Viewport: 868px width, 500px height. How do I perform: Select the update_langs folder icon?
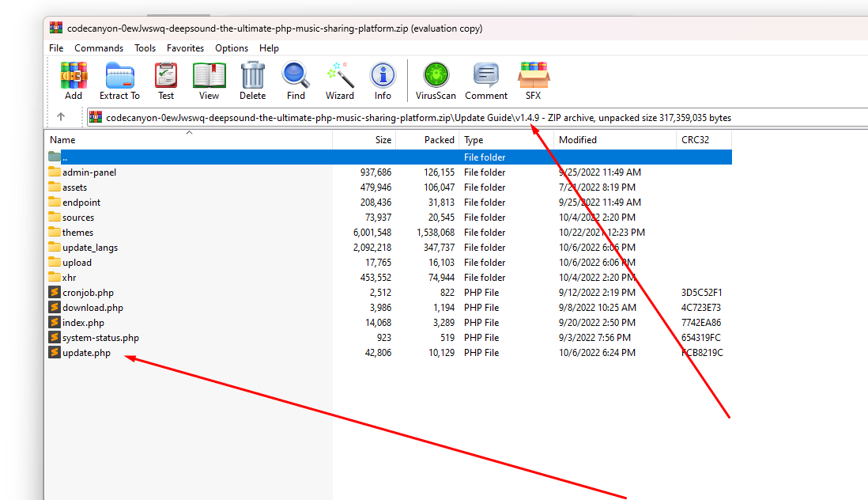(x=55, y=246)
